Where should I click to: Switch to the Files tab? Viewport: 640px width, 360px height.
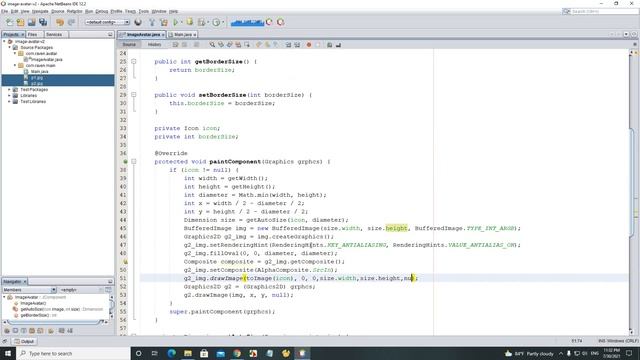pos(32,35)
